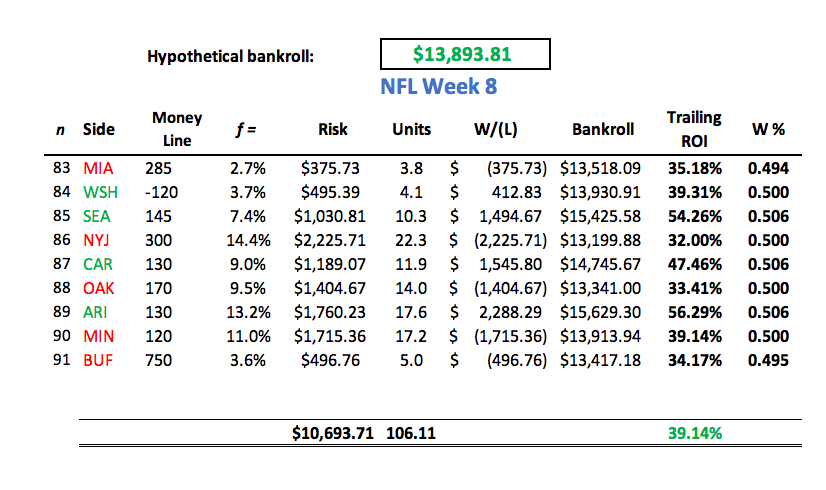This screenshot has width=826, height=490.
Task: Select the WSH side cell
Action: pos(100,192)
